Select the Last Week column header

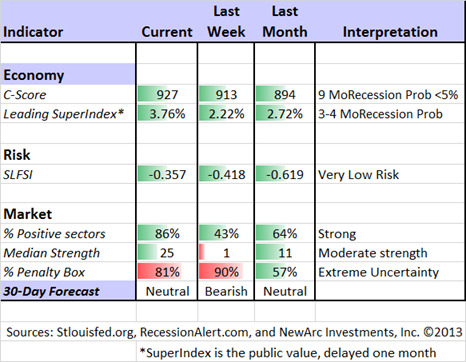226,21
